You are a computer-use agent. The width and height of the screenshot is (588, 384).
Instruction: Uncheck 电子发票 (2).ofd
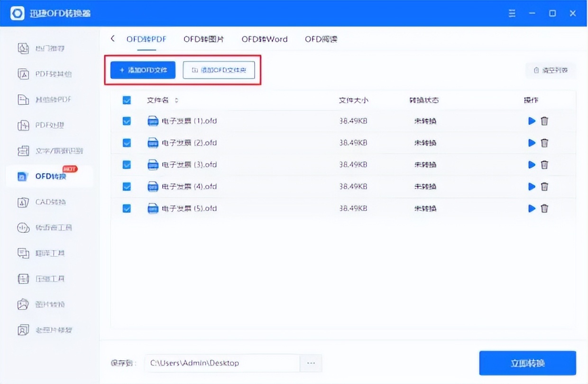tap(127, 143)
